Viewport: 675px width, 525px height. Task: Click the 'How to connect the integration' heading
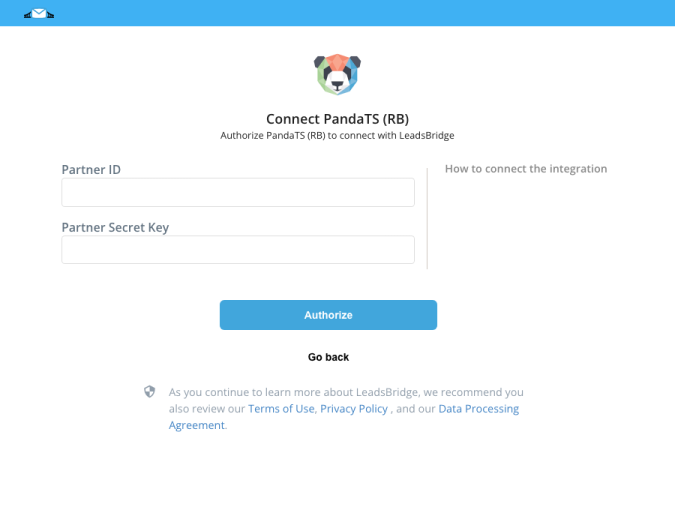526,169
